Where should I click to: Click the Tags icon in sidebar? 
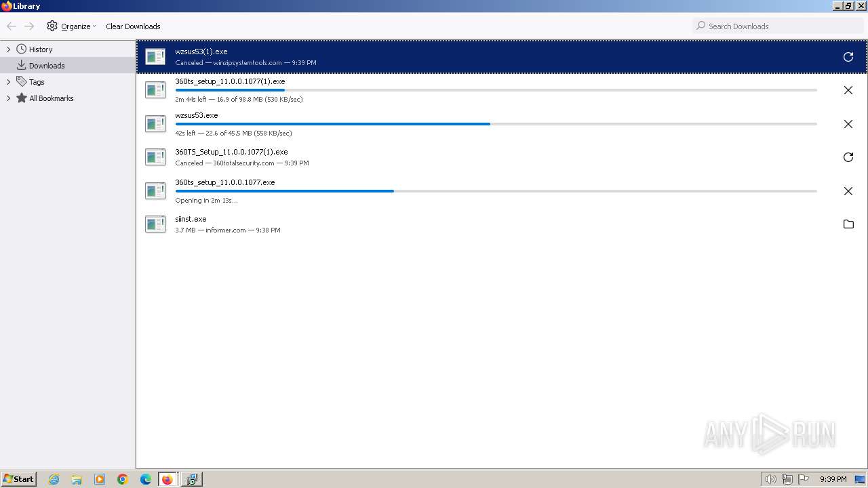point(22,82)
